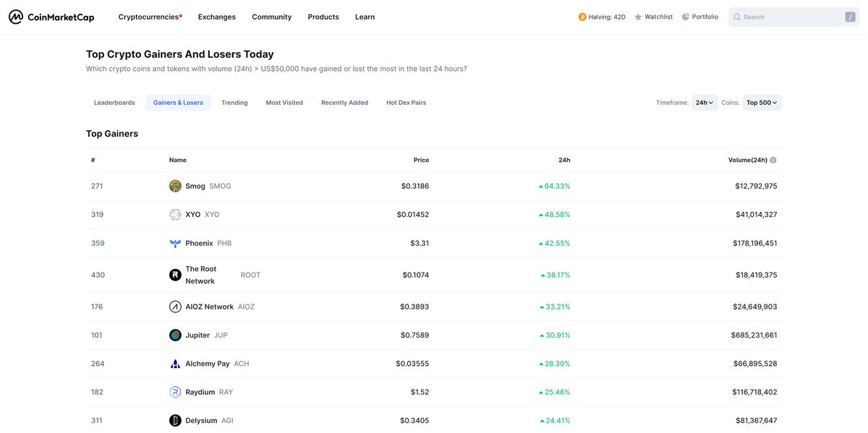The image size is (868, 433).
Task: Click the Raydium price $1.52
Action: [x=420, y=392]
